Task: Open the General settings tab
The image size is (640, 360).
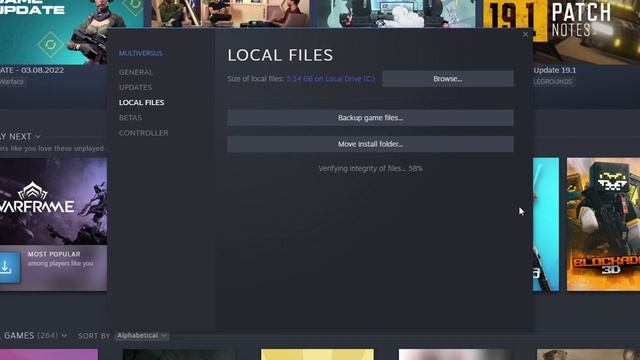Action: click(x=136, y=72)
